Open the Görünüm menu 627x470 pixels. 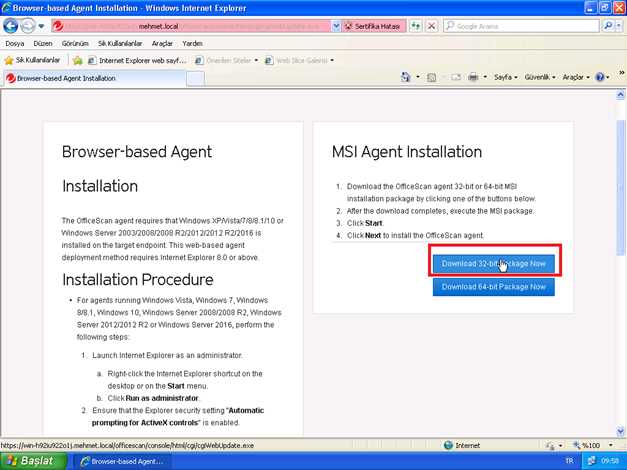coord(75,44)
